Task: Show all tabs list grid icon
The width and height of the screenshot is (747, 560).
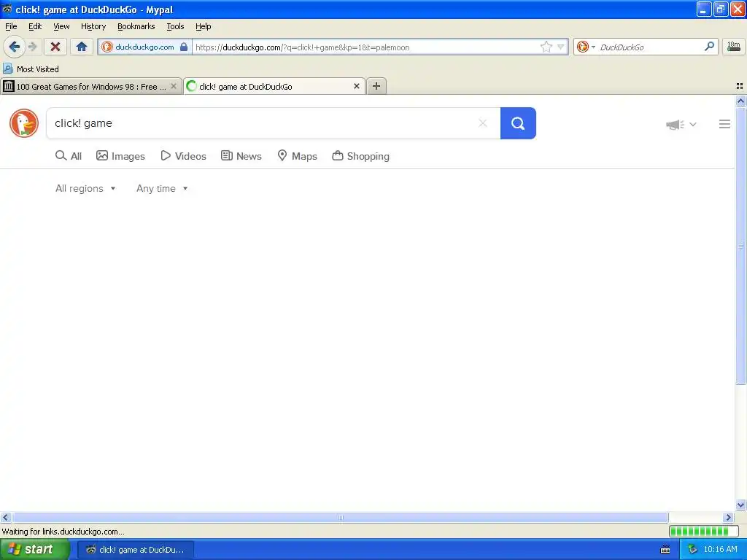Action: pos(740,86)
